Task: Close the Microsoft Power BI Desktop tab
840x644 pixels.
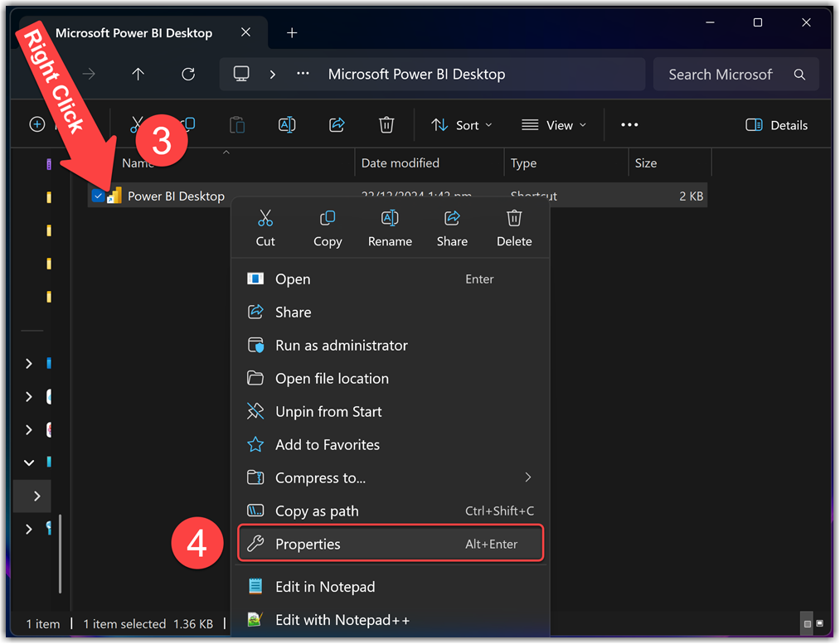Action: (x=245, y=32)
